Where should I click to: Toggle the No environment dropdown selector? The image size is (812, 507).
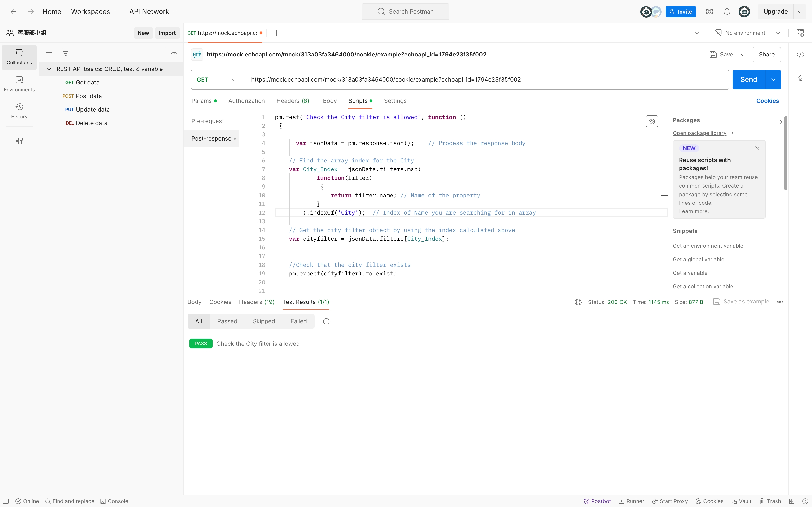(778, 33)
